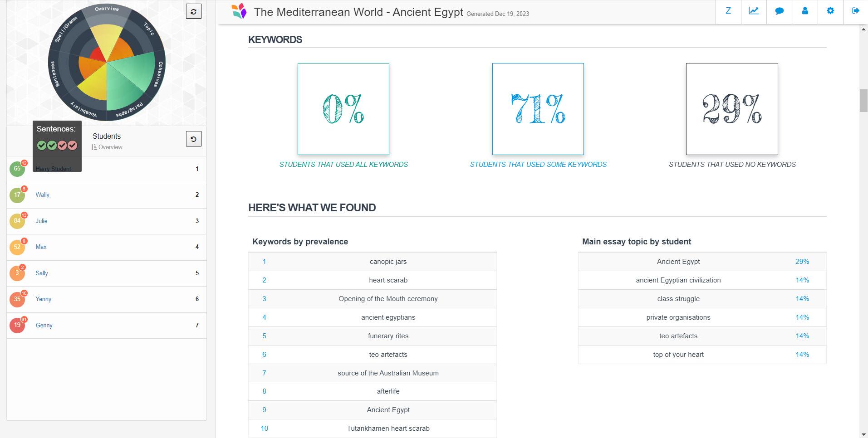Click the user profile icon
The height and width of the screenshot is (438, 868).
[x=804, y=11]
